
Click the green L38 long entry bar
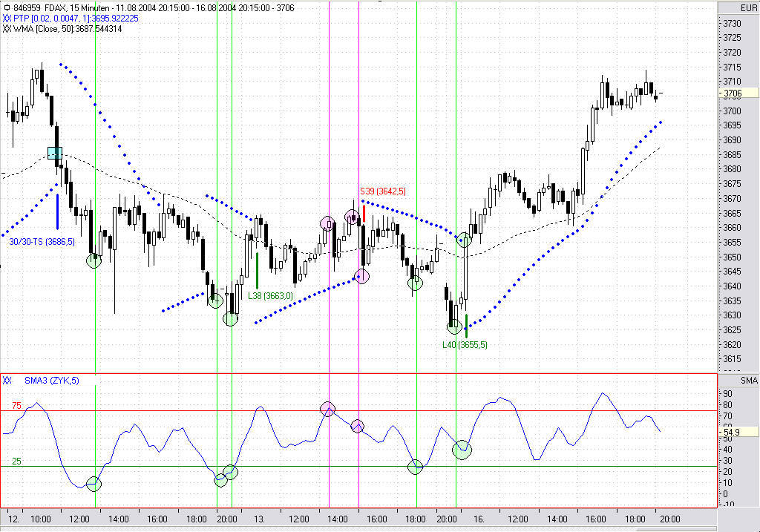pos(257,271)
